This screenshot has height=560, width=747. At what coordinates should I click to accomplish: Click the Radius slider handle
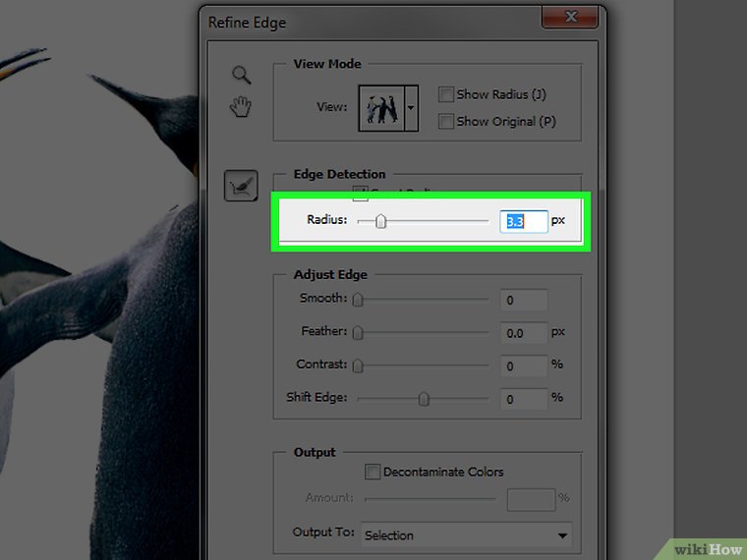380,222
